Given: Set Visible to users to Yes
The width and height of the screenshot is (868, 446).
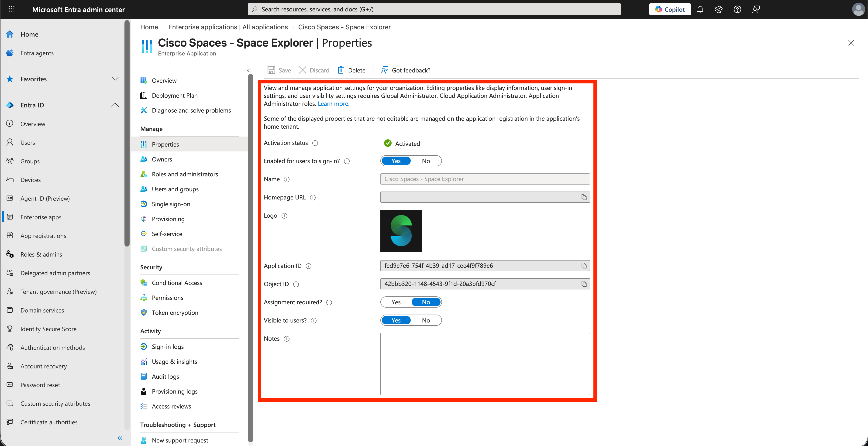Looking at the screenshot, I should (x=396, y=320).
